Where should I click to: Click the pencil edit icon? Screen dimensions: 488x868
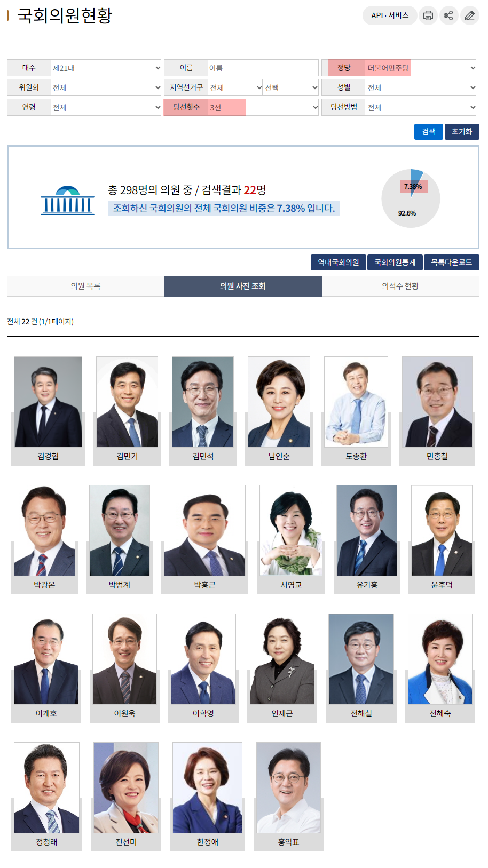click(469, 15)
